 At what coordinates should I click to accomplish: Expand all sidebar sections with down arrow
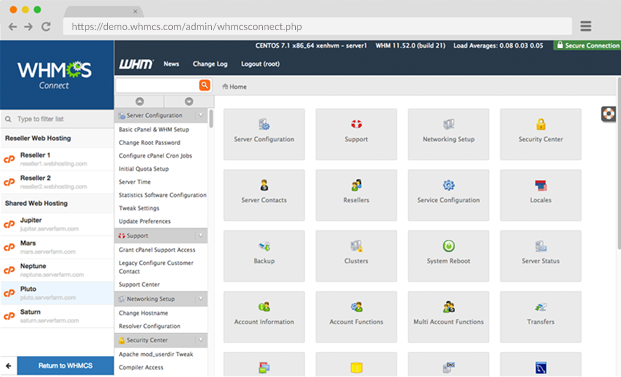[189, 101]
